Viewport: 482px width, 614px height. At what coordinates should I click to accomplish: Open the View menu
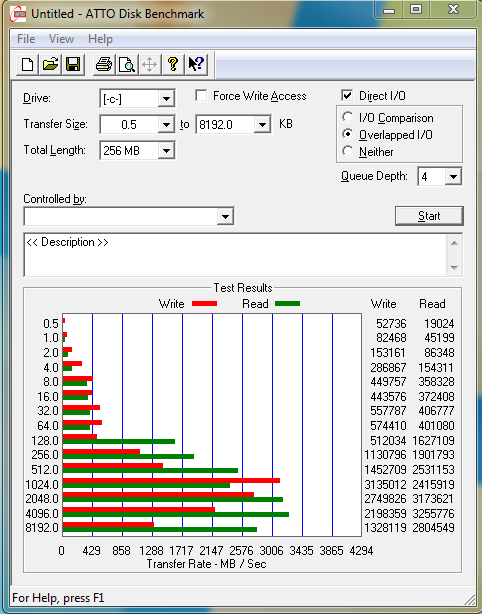[61, 39]
